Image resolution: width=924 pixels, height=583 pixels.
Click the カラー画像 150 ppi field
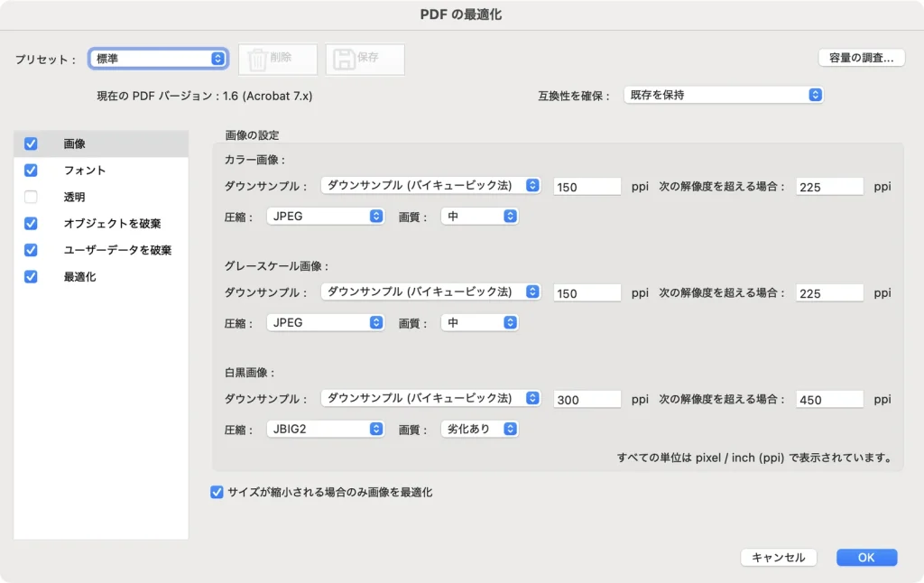tap(587, 187)
